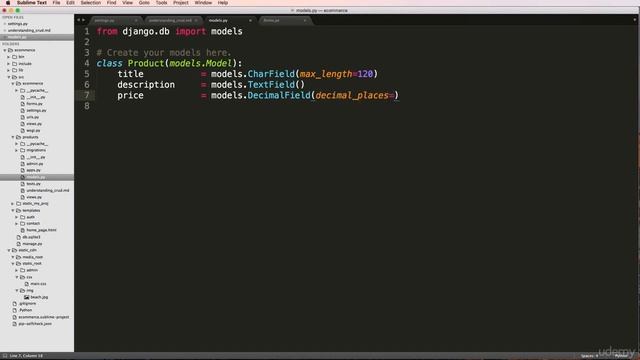Close the settings.py tab
This screenshot has height=360, width=640.
[x=136, y=20]
